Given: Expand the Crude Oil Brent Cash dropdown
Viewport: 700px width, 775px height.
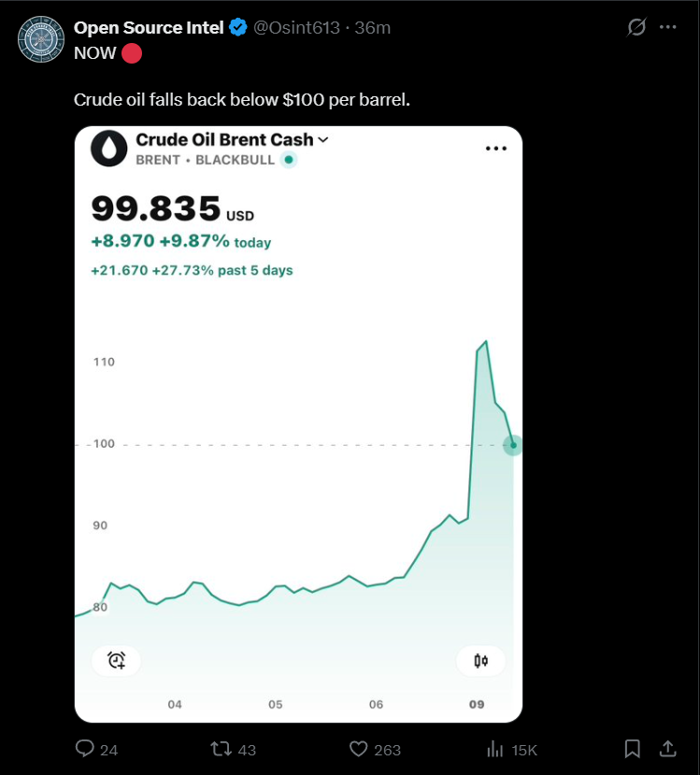Looking at the screenshot, I should click(323, 139).
